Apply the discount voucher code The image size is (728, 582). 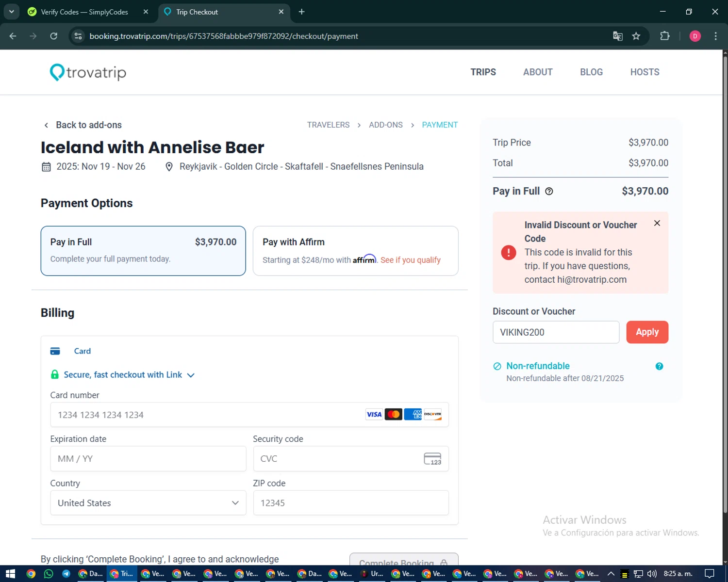pos(647,332)
